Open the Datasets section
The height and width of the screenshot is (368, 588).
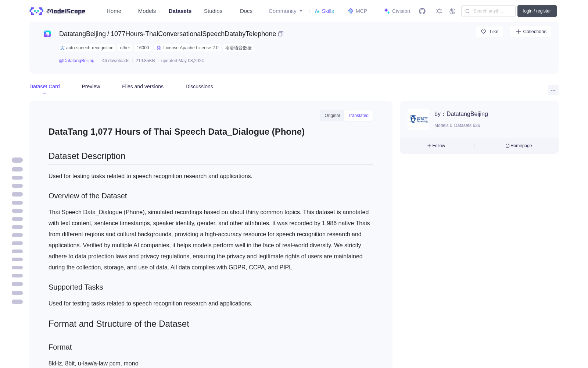pyautogui.click(x=180, y=11)
